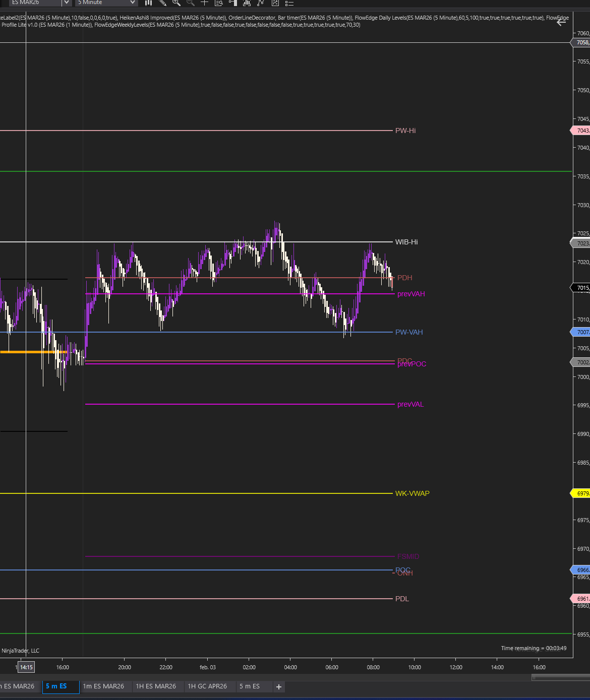The image size is (590, 700).
Task: Toggle the crosshair cursor tool
Action: 205,4
